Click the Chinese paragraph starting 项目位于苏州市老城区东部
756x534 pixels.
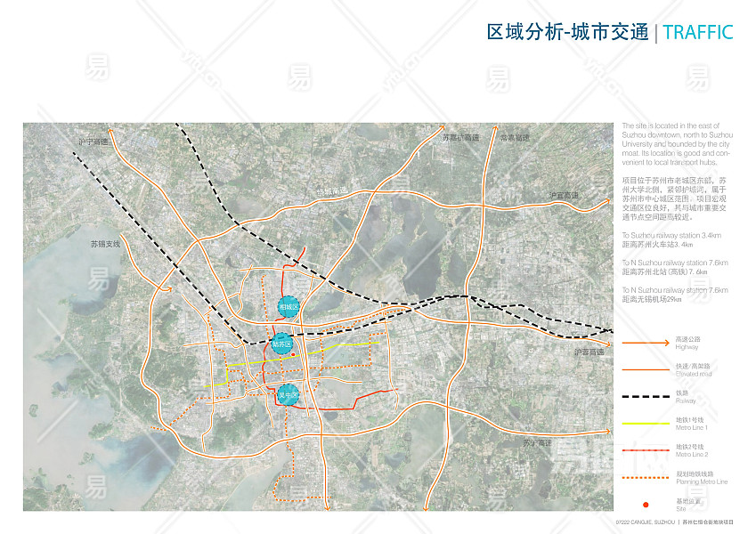674,198
